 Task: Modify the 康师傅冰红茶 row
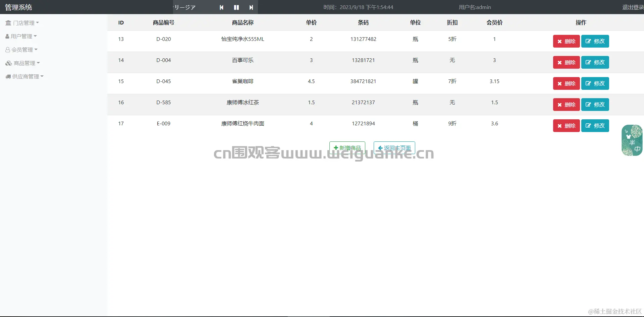tap(595, 105)
